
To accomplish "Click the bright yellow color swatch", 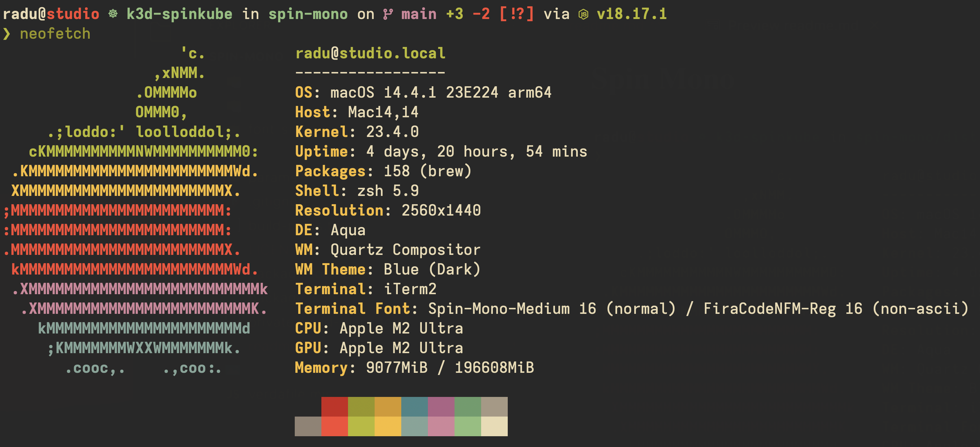I will 388,426.
